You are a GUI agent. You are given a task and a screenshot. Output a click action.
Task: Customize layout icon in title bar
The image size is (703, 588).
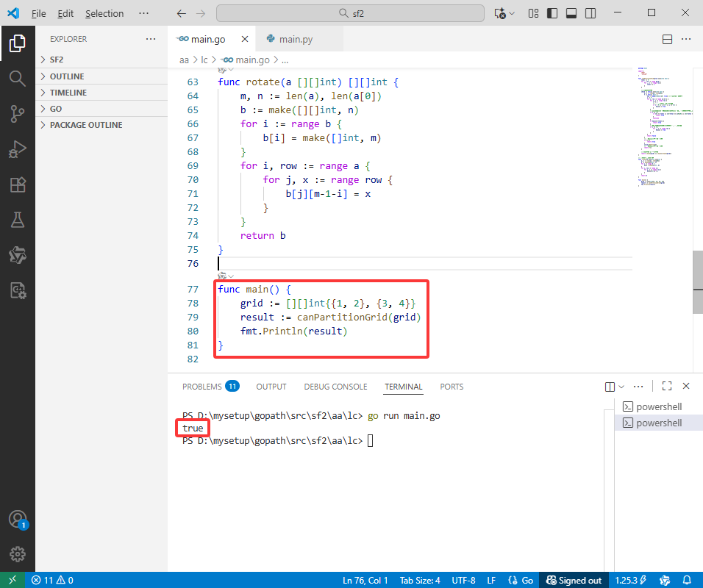[533, 13]
